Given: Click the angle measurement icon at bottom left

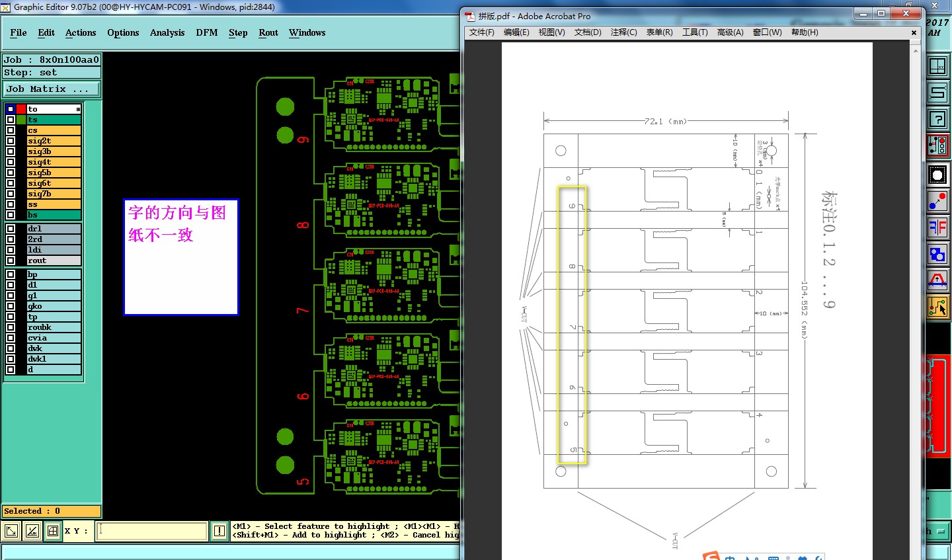Looking at the screenshot, I should tap(32, 530).
